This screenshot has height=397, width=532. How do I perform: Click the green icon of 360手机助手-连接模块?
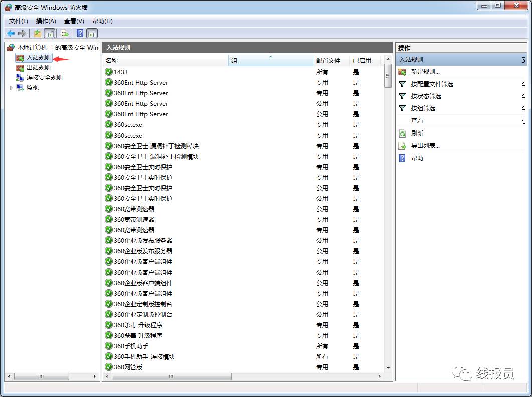point(109,356)
